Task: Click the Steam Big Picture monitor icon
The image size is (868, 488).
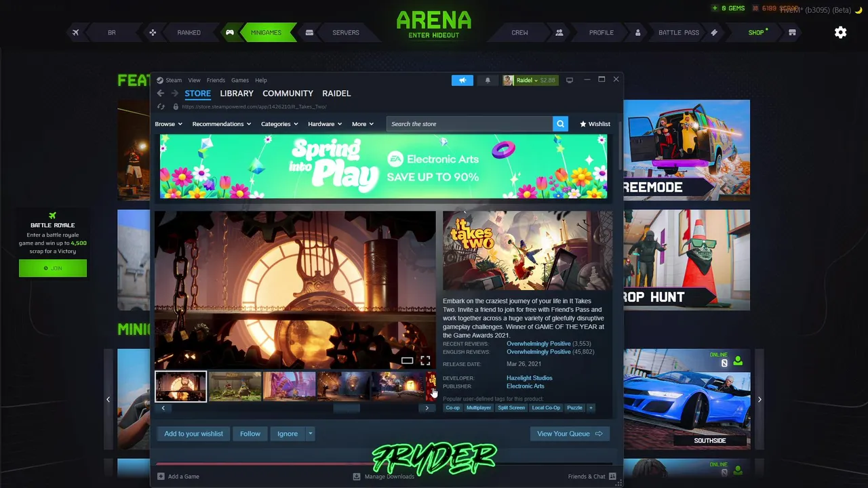Action: coord(570,80)
